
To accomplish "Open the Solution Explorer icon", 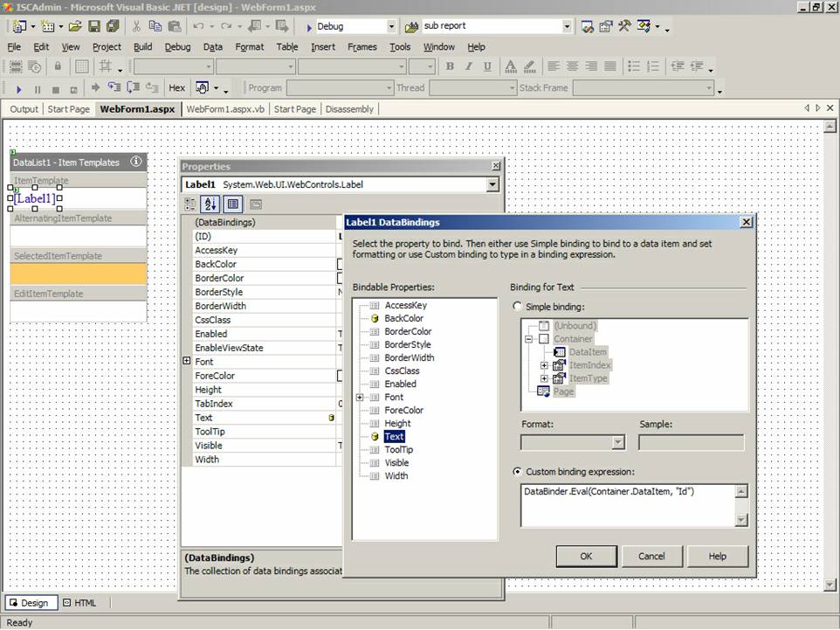I will pyautogui.click(x=588, y=26).
